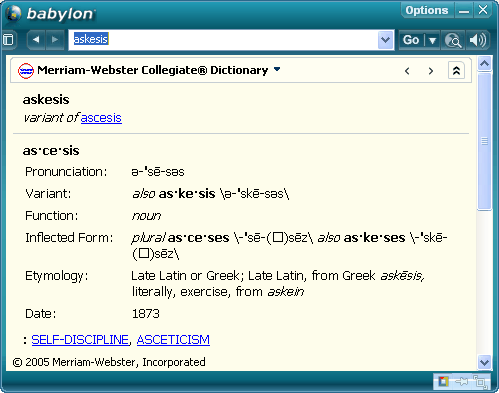Click the copyright 2005 Merriam-Webster text

click(x=109, y=362)
